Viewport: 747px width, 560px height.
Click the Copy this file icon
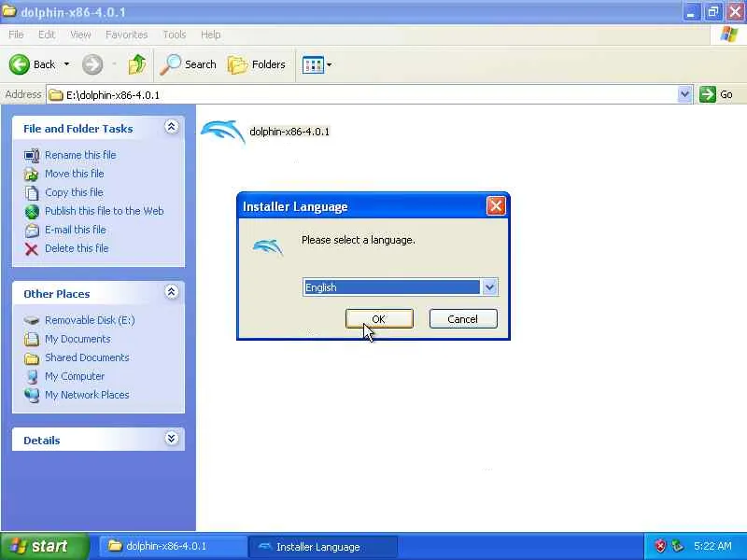[x=32, y=193]
